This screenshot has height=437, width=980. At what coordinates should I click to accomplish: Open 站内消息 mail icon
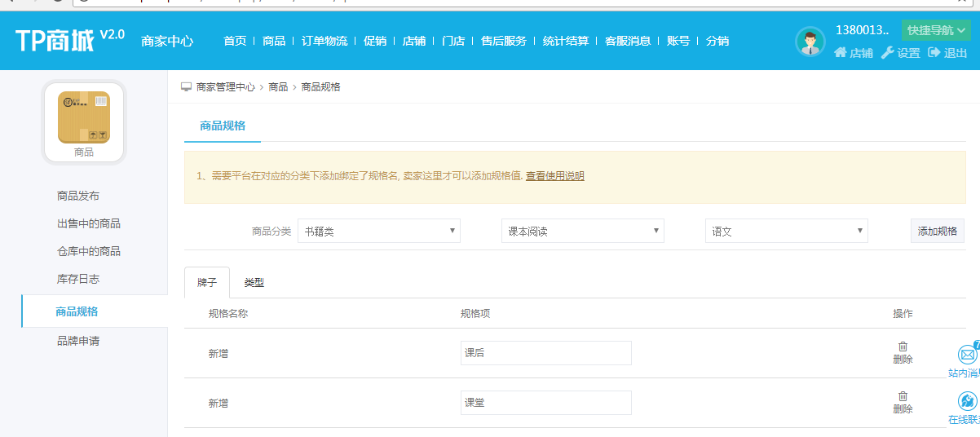pos(967,355)
